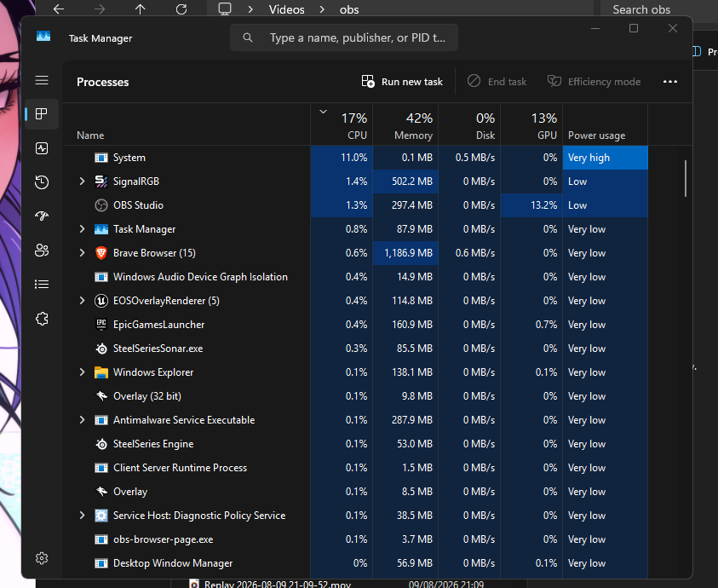Open Task Manager settings gear
The height and width of the screenshot is (588, 718).
42,558
